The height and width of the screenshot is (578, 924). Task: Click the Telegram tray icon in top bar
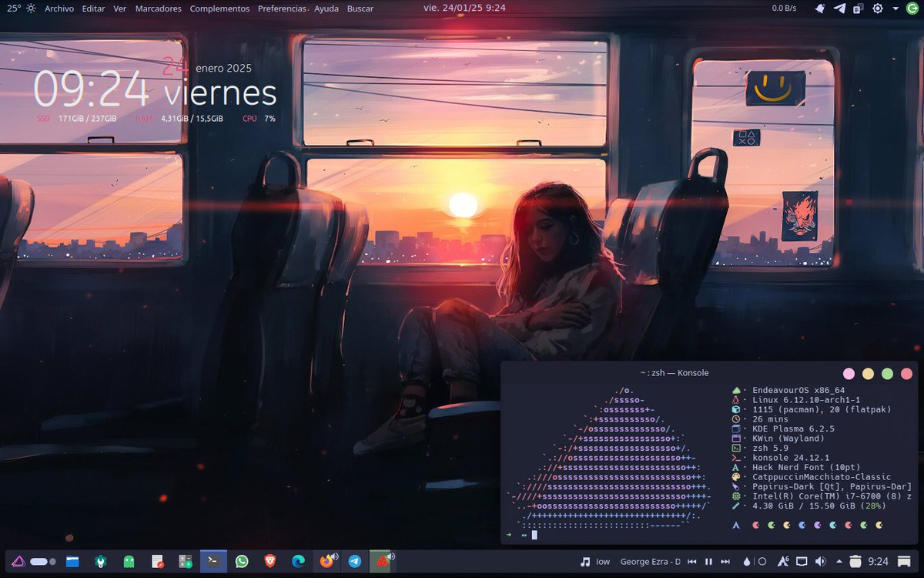pos(839,8)
